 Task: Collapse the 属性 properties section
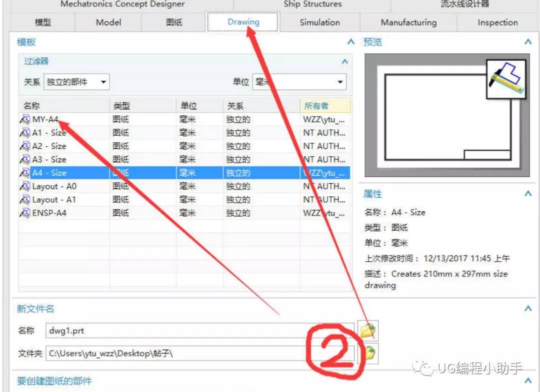click(528, 194)
